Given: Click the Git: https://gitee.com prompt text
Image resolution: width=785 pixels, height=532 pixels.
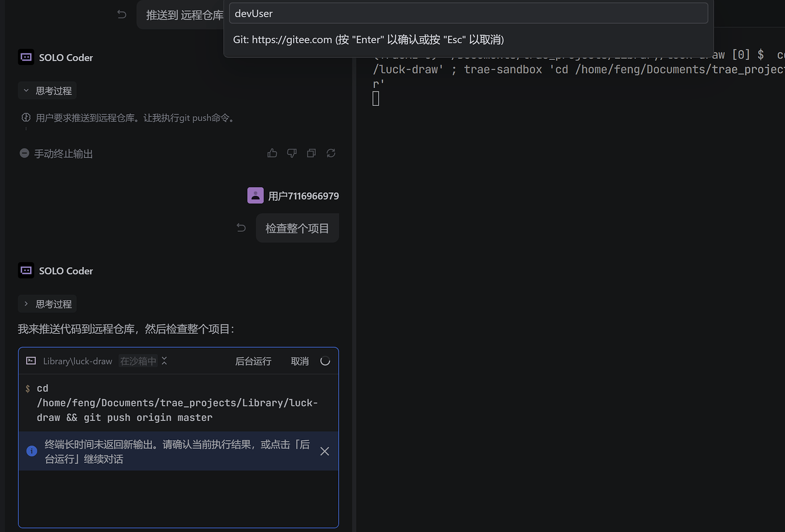Looking at the screenshot, I should (369, 39).
